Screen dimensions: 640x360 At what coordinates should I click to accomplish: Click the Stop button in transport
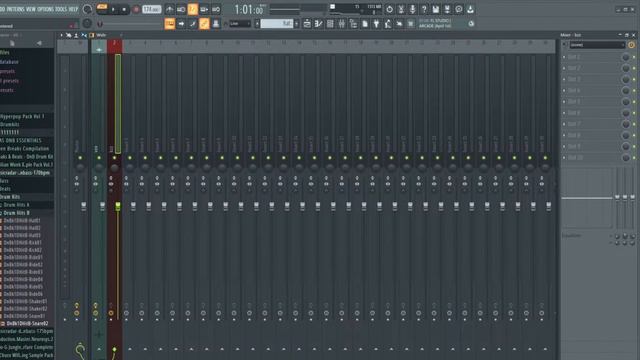(x=124, y=9)
